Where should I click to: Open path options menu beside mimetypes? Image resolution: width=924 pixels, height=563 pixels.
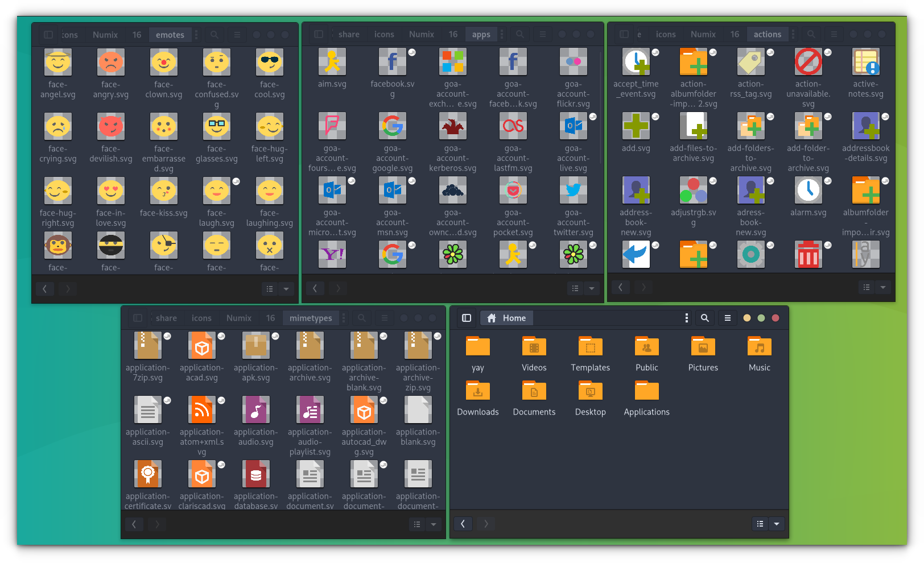click(x=344, y=318)
